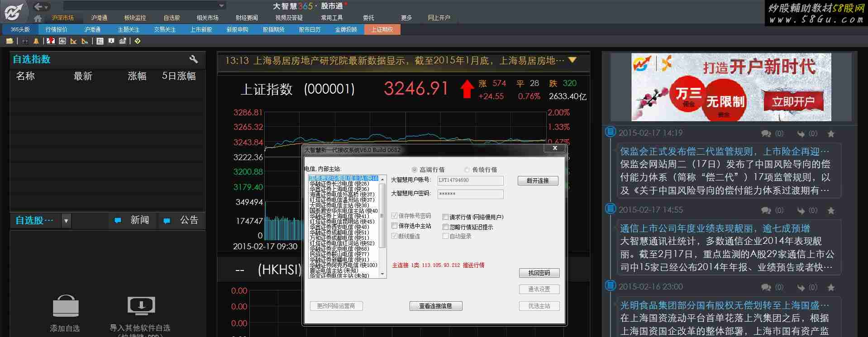This screenshot has height=337, width=868.
Task: Share the 2015-02-16 23:00 news item
Action: [x=801, y=287]
